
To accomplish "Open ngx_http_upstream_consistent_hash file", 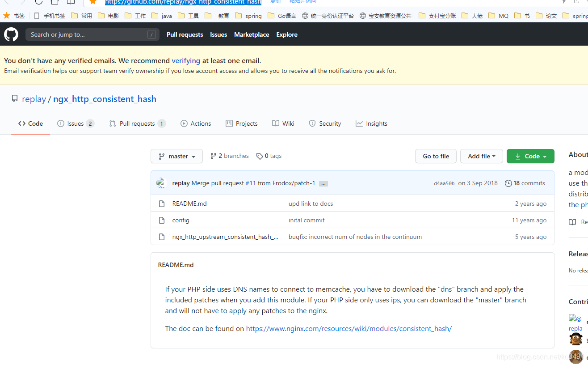I will [x=225, y=237].
